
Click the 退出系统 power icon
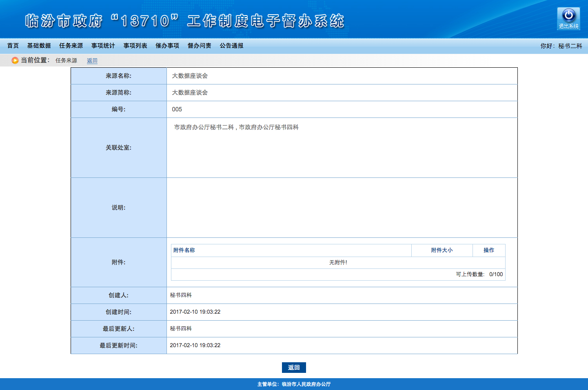point(568,18)
